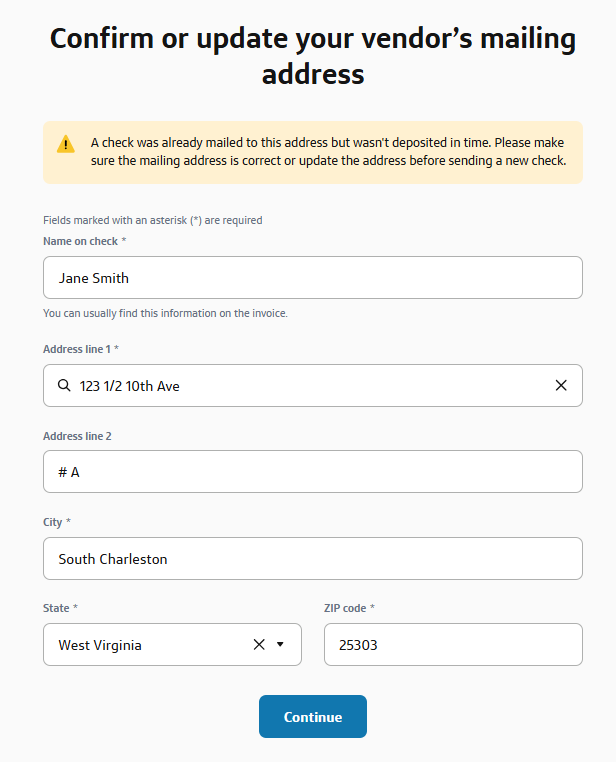
Task: Open the West Virginia state combo box
Action: click(x=150, y=645)
